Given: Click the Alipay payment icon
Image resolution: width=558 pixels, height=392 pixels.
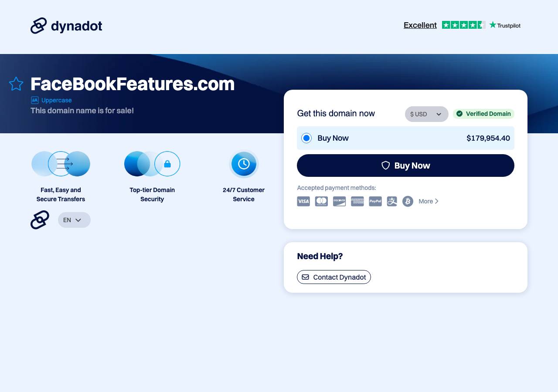Looking at the screenshot, I should pyautogui.click(x=392, y=201).
